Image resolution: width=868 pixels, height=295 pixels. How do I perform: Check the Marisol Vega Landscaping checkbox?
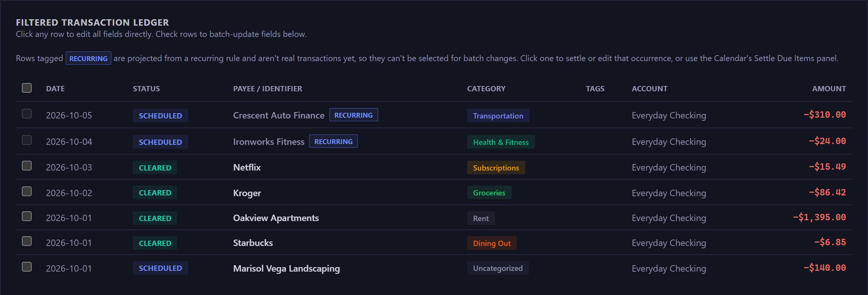click(x=27, y=267)
